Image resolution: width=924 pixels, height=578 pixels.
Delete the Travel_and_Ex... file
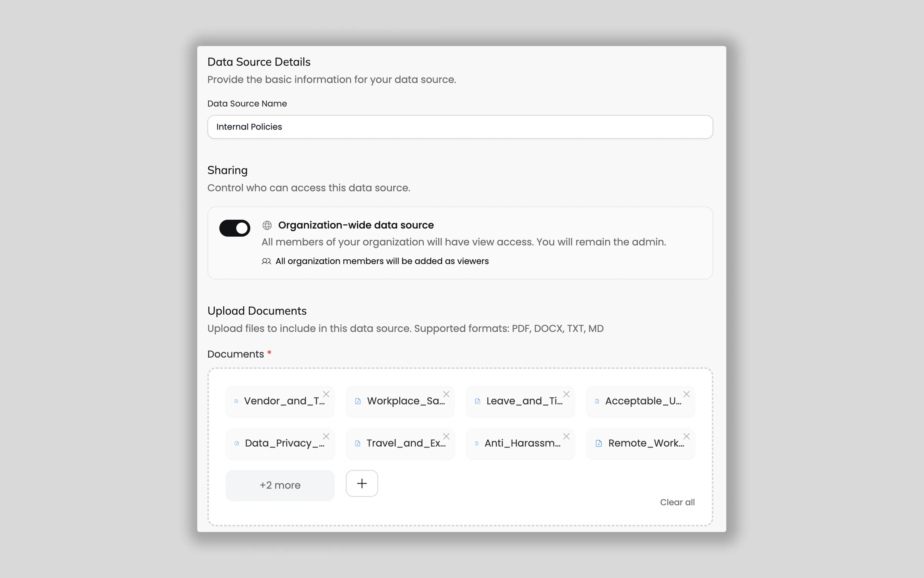pyautogui.click(x=446, y=436)
